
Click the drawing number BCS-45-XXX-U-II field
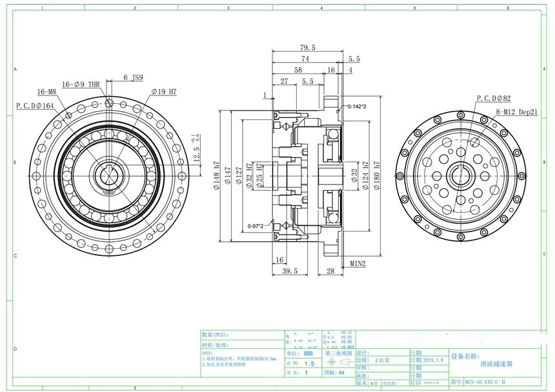pyautogui.click(x=487, y=382)
